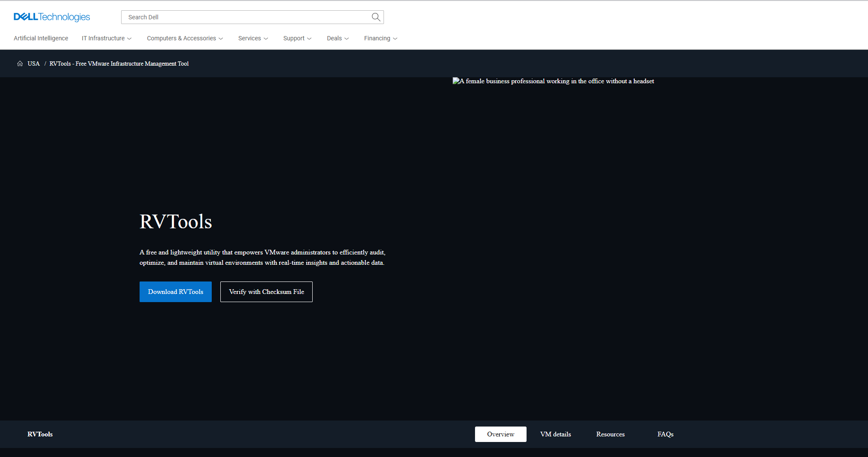Expand the Financing dropdown menu
Image resolution: width=868 pixels, height=457 pixels.
381,38
